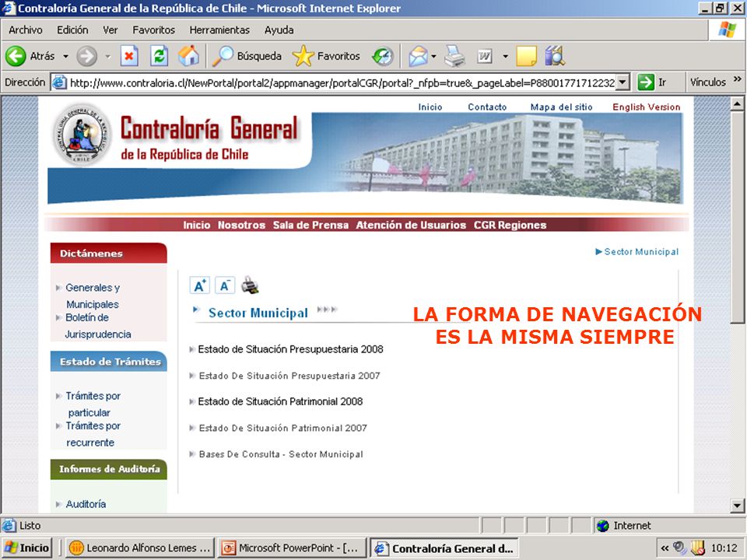Open the address bar URL dropdown
Screen dimensions: 747x560
(622, 82)
